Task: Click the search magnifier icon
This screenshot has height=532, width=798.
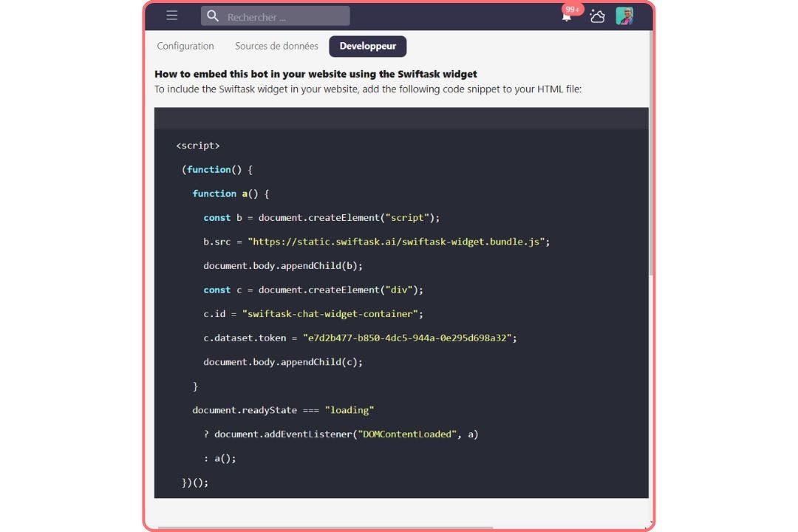Action: pyautogui.click(x=213, y=16)
